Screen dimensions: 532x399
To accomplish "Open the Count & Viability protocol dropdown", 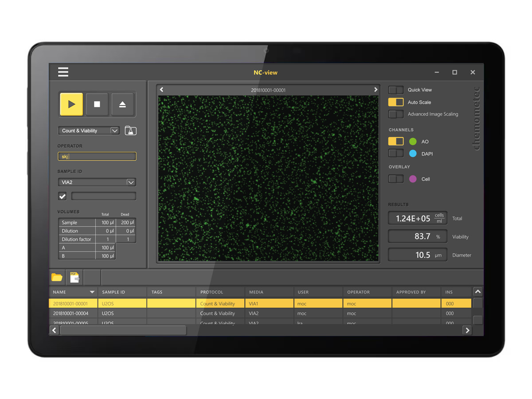I will click(x=89, y=131).
